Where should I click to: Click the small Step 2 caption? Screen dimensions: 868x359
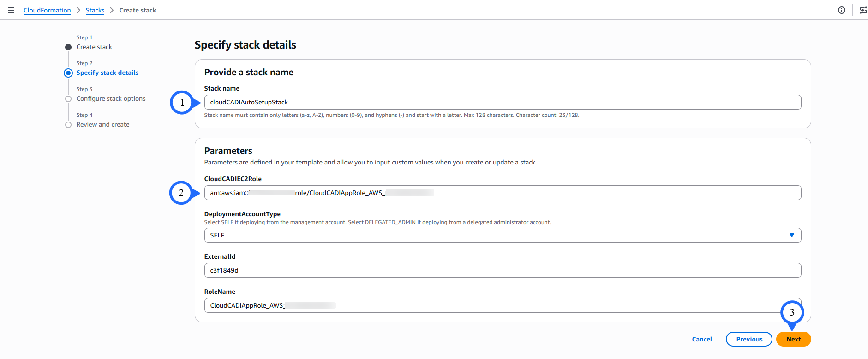point(84,63)
